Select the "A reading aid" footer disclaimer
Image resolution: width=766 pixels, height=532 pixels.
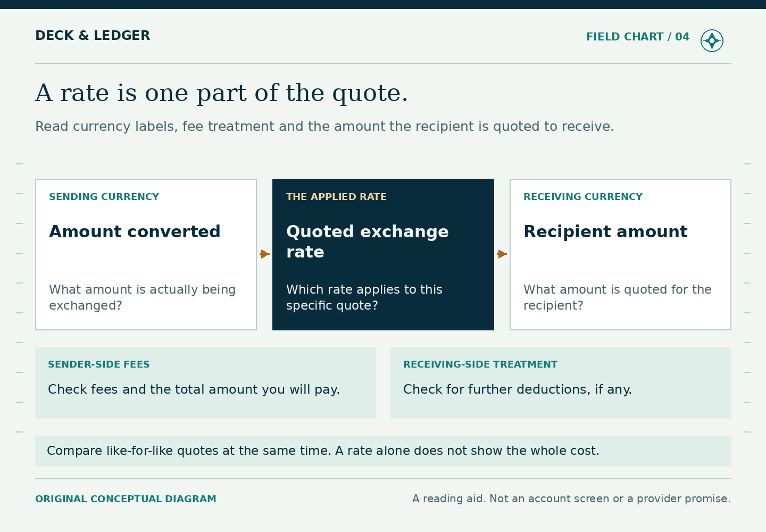[571, 499]
